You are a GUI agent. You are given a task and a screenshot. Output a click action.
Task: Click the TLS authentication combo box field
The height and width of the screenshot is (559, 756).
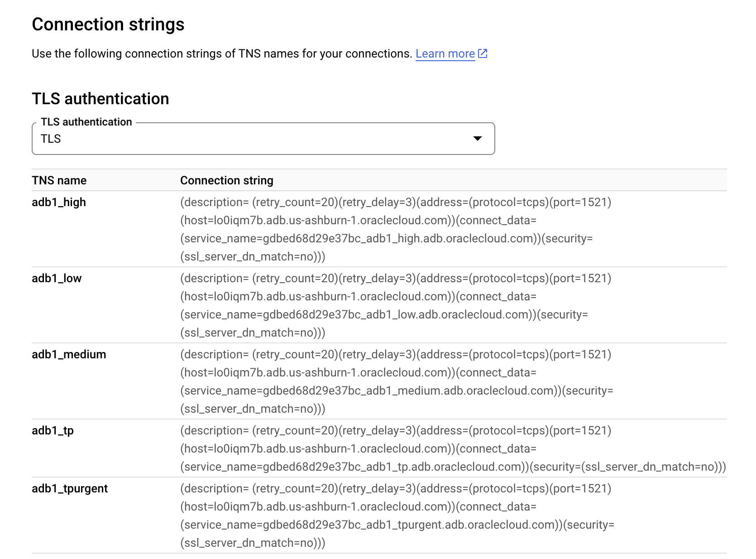click(263, 139)
